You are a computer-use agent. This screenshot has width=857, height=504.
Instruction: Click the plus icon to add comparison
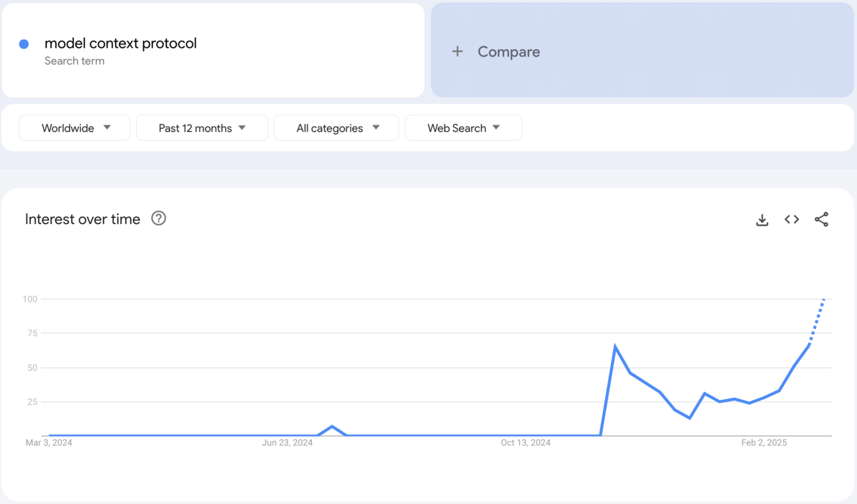[x=458, y=52]
